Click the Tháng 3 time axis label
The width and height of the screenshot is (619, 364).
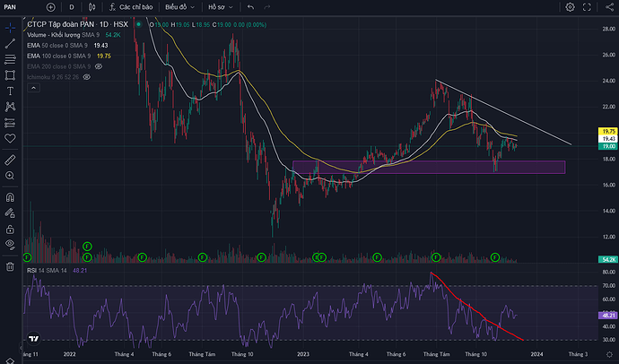[578, 354]
